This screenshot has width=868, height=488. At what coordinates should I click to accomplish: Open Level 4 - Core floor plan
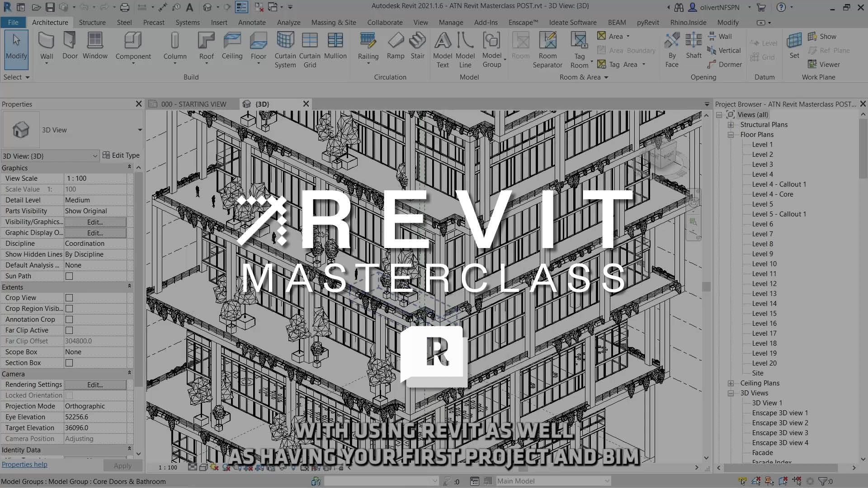coord(773,194)
